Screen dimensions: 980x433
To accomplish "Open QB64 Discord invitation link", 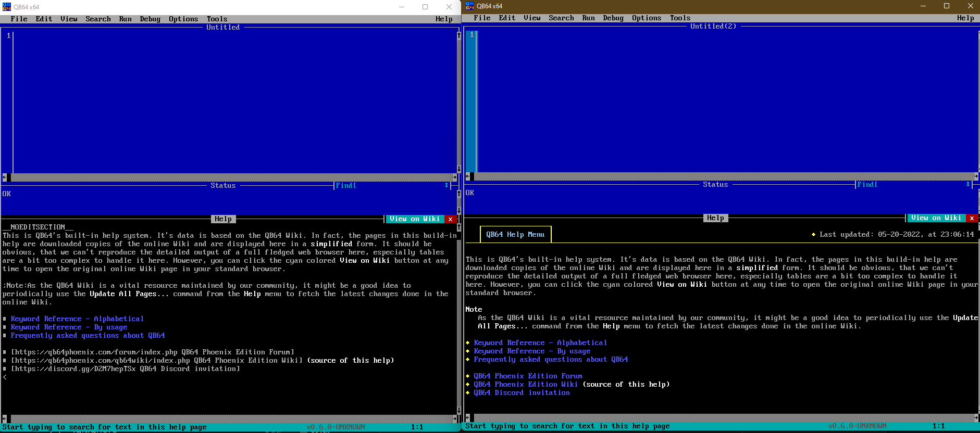I will [522, 393].
